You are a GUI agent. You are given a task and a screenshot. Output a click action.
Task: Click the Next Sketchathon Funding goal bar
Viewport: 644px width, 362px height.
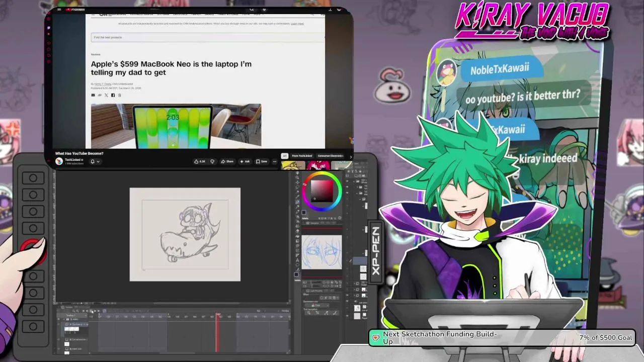[x=502, y=338]
